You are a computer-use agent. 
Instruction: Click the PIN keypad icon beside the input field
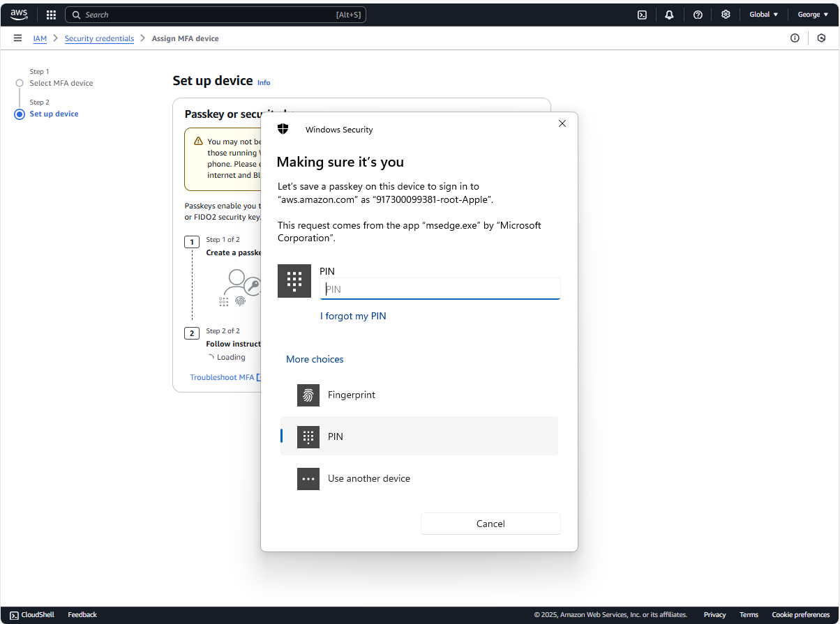(x=294, y=281)
